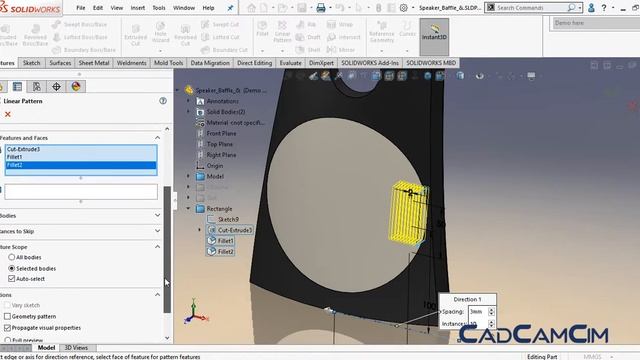
Task: Click the Spacing value field in callout
Action: click(478, 311)
